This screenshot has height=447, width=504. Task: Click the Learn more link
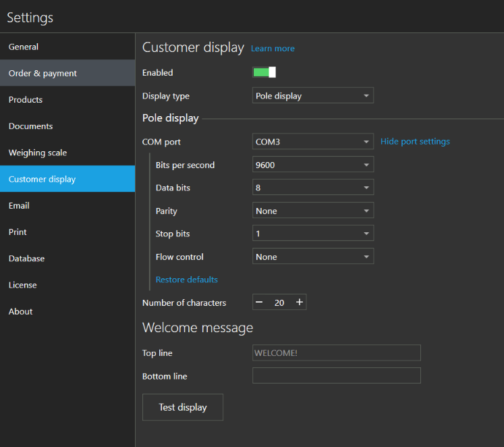click(x=273, y=49)
